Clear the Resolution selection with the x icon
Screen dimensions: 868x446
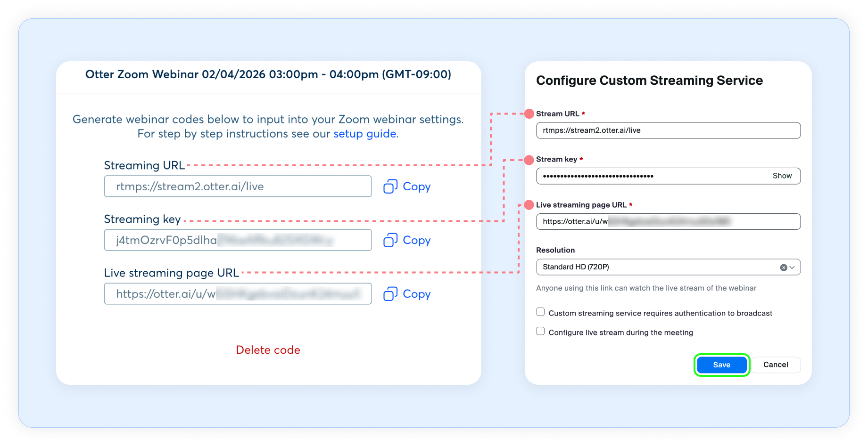click(784, 268)
